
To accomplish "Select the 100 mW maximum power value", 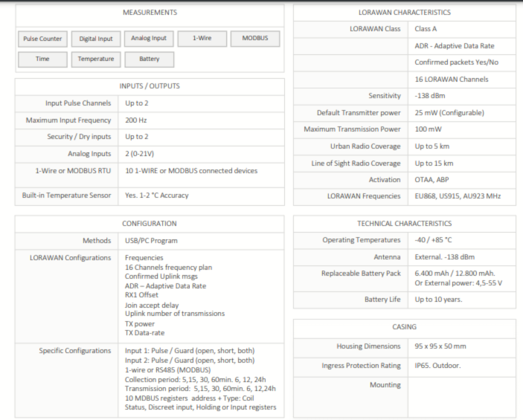I will tap(429, 129).
